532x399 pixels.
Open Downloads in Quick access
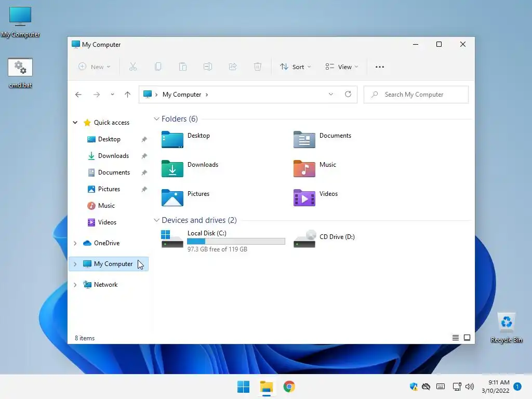coord(113,156)
